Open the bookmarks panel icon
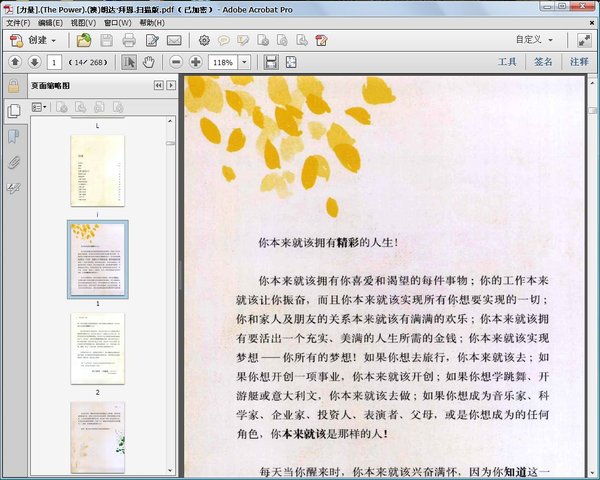Screen dimensions: 600x480 (13, 136)
